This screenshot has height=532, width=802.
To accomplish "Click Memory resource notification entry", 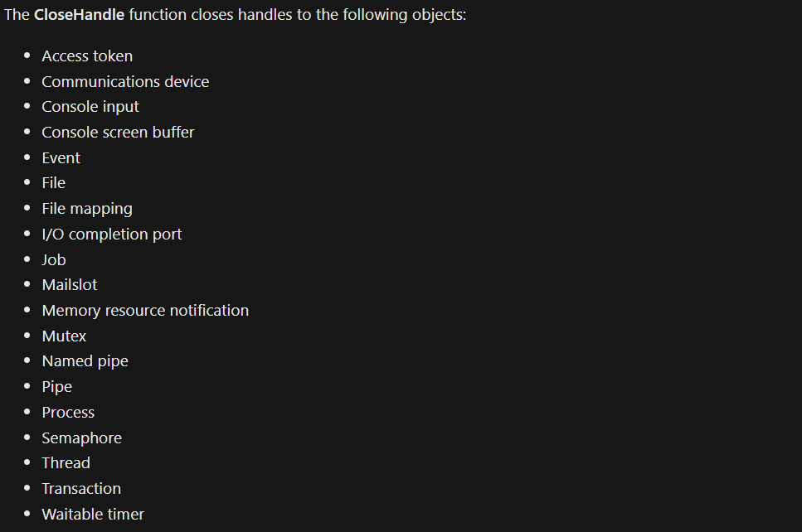I will 145,310.
